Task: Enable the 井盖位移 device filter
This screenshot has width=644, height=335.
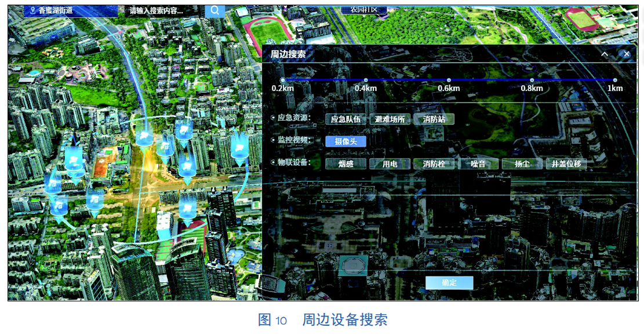Action: click(x=566, y=164)
